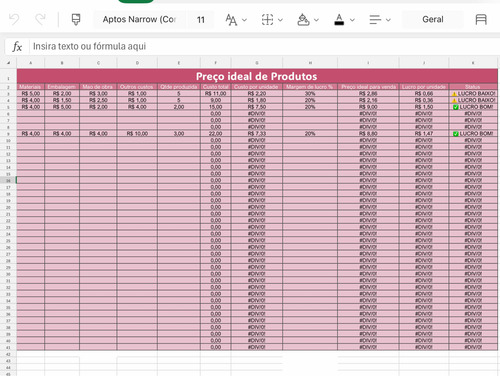Viewport: 500px width, 376px height.
Task: Select the 'Mão de obra' header cell
Action: pyautogui.click(x=98, y=87)
